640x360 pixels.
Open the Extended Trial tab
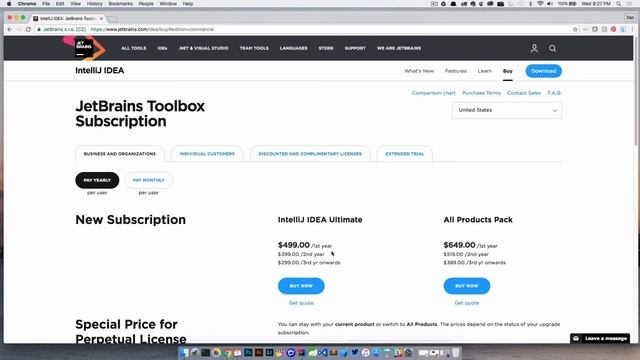[x=404, y=154]
